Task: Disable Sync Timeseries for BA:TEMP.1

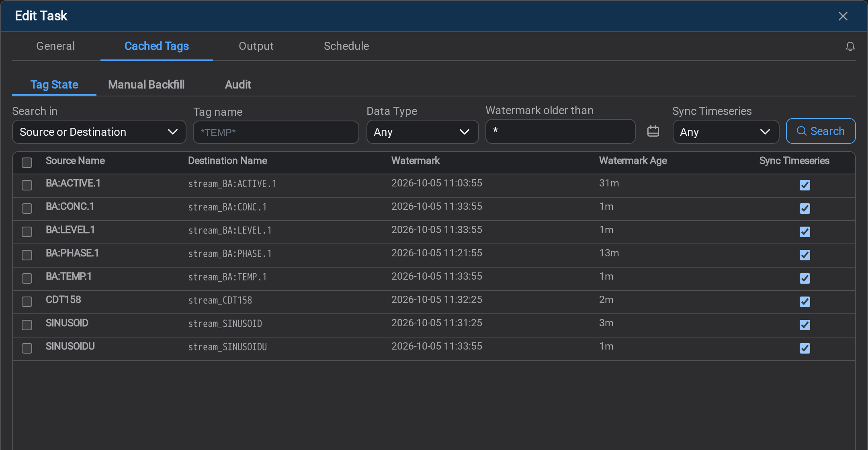Action: (x=805, y=278)
